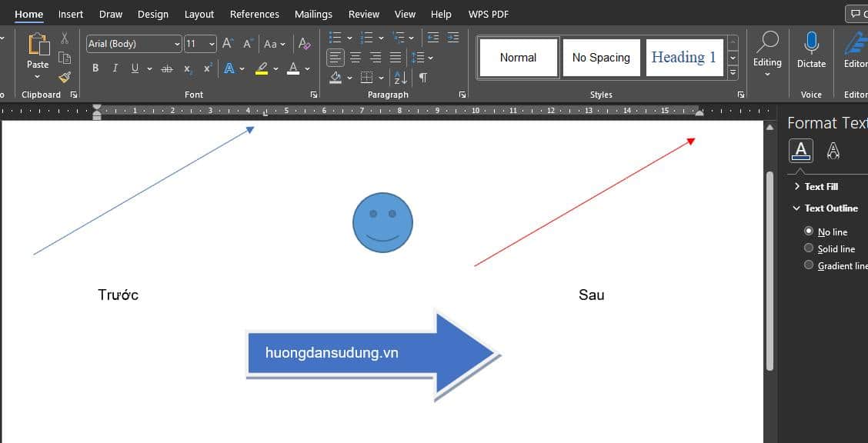
Task: Select the No line radio button
Action: pyautogui.click(x=809, y=230)
